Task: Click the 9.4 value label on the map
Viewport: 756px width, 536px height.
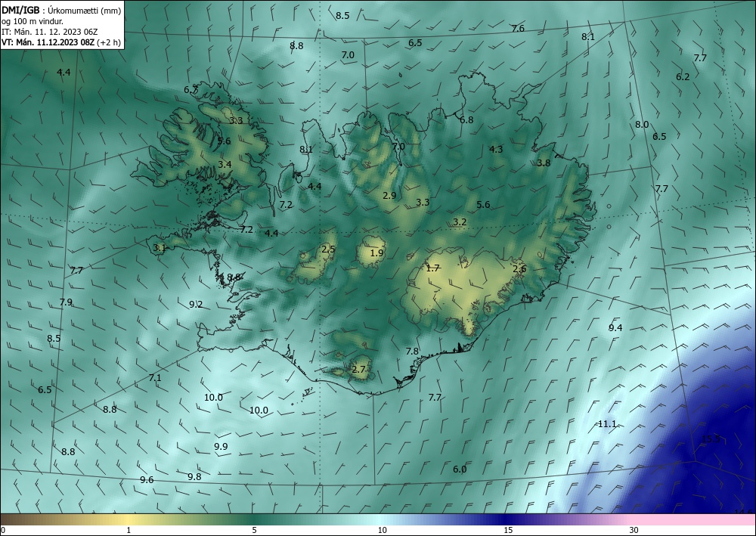Action: tap(615, 328)
